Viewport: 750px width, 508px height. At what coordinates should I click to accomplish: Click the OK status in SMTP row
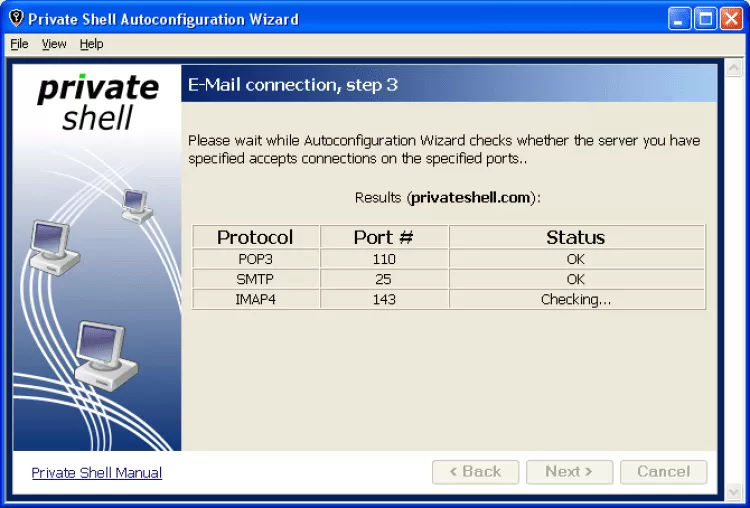(x=576, y=279)
